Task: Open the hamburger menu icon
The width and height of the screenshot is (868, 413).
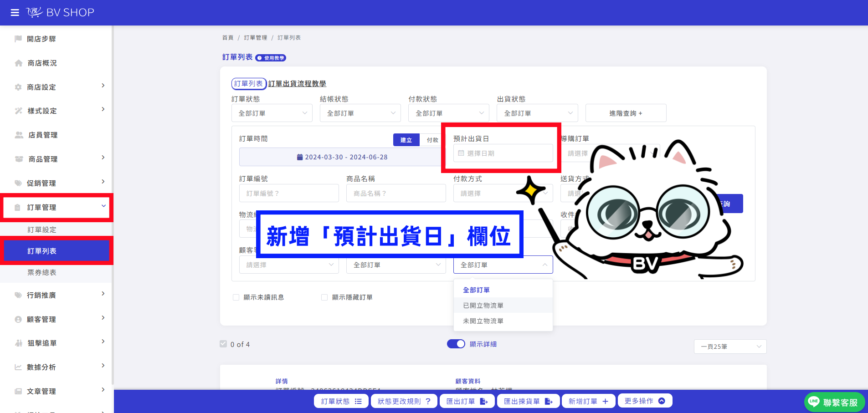Action: pos(15,12)
